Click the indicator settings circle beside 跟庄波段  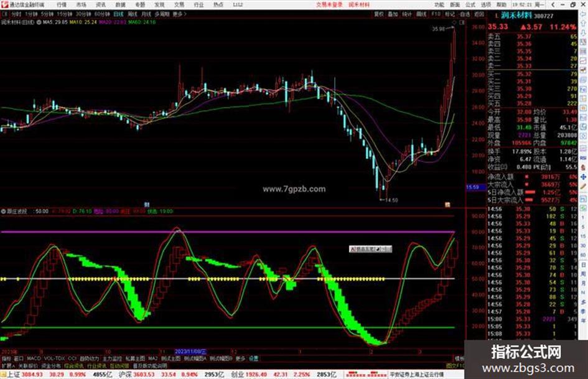(3, 211)
